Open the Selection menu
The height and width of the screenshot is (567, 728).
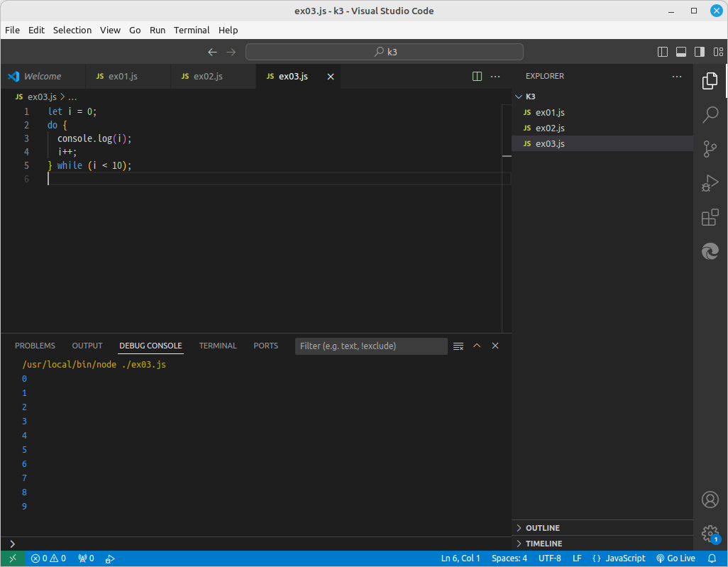(72, 31)
